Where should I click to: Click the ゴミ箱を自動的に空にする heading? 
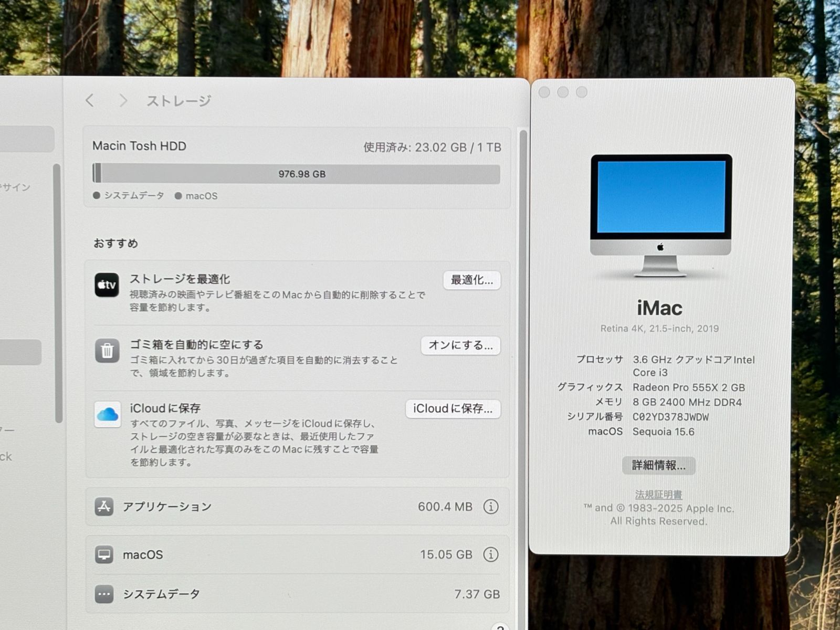point(196,345)
